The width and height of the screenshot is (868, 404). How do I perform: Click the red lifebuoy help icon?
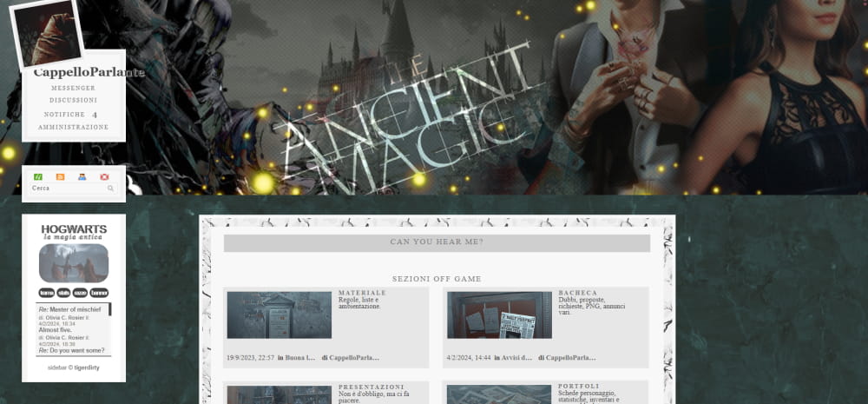(x=104, y=176)
